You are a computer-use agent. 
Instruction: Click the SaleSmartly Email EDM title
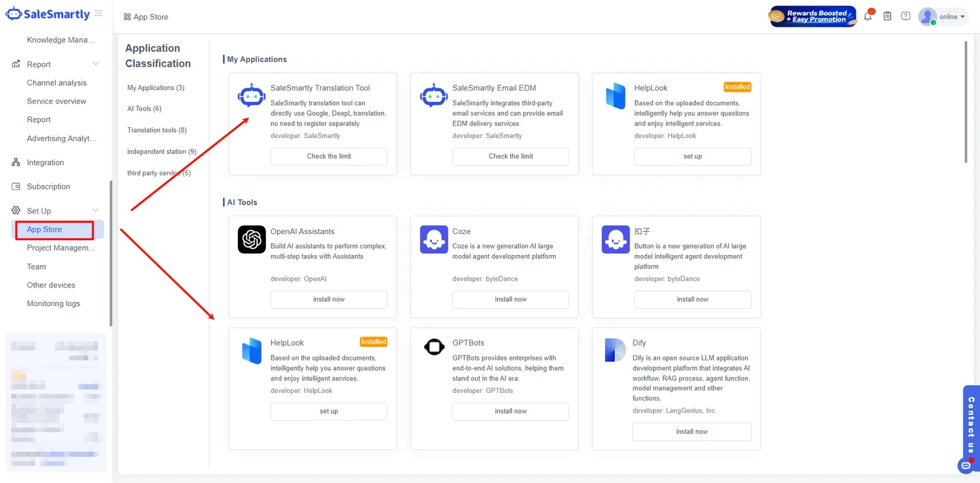[x=494, y=88]
